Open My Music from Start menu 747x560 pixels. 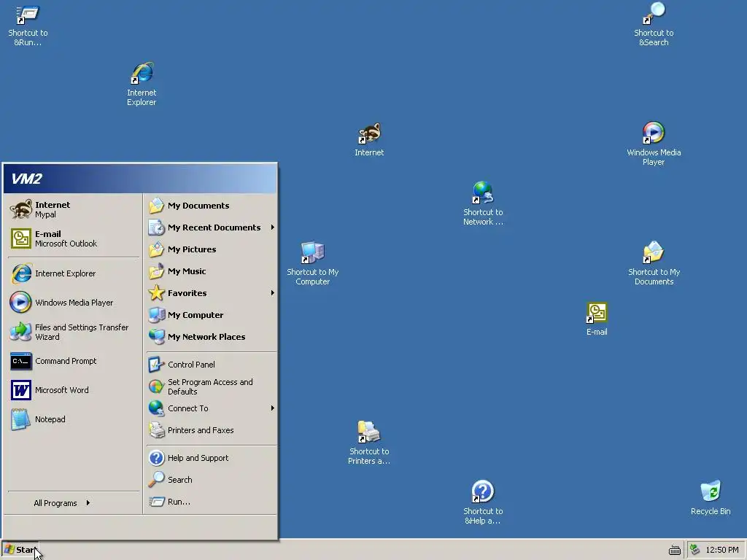212,271
